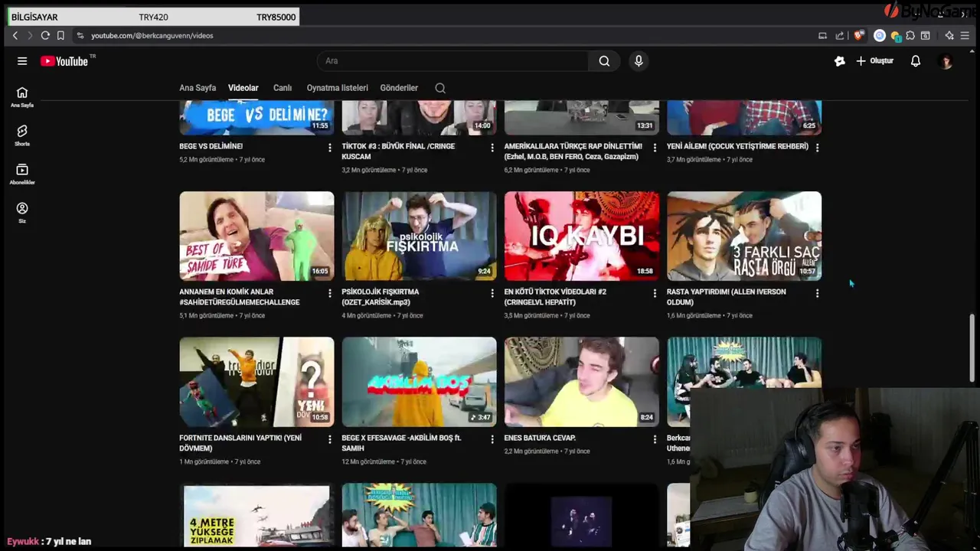Click '12 Mn görüntüleme · 7 yıl önce' text
The height and width of the screenshot is (551, 980).
click(x=384, y=461)
